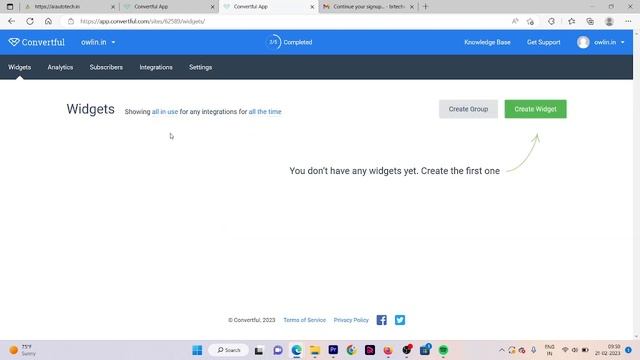
Task: Switch to the Settings tab
Action: (200, 67)
